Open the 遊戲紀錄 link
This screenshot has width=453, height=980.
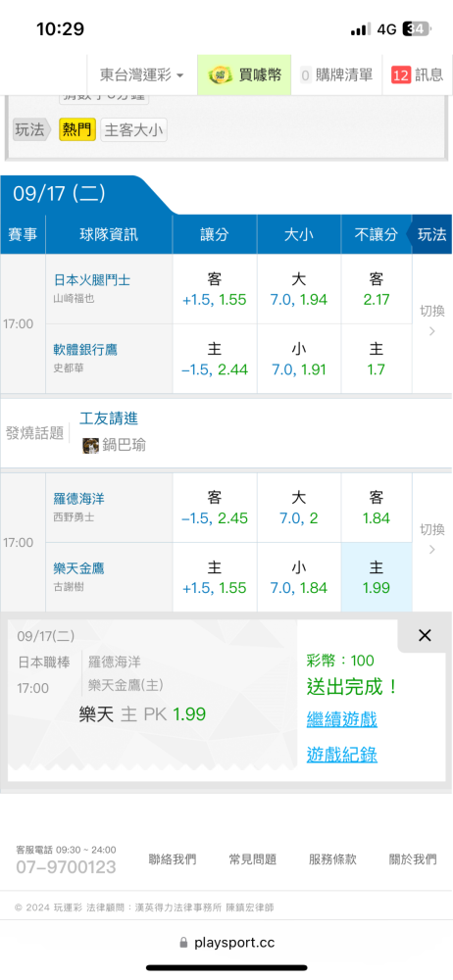pos(341,755)
